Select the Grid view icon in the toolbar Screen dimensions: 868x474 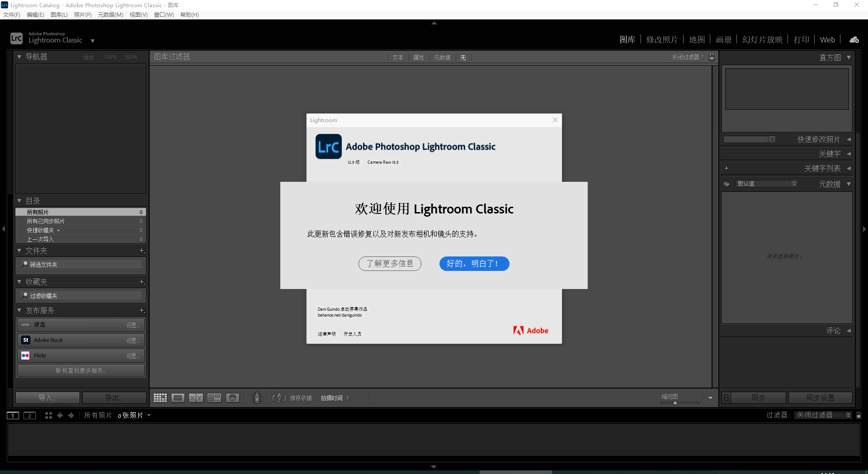(160, 398)
